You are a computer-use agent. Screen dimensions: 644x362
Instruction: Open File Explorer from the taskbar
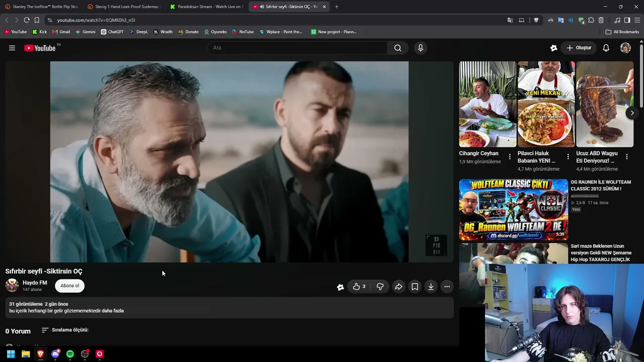pos(26,354)
